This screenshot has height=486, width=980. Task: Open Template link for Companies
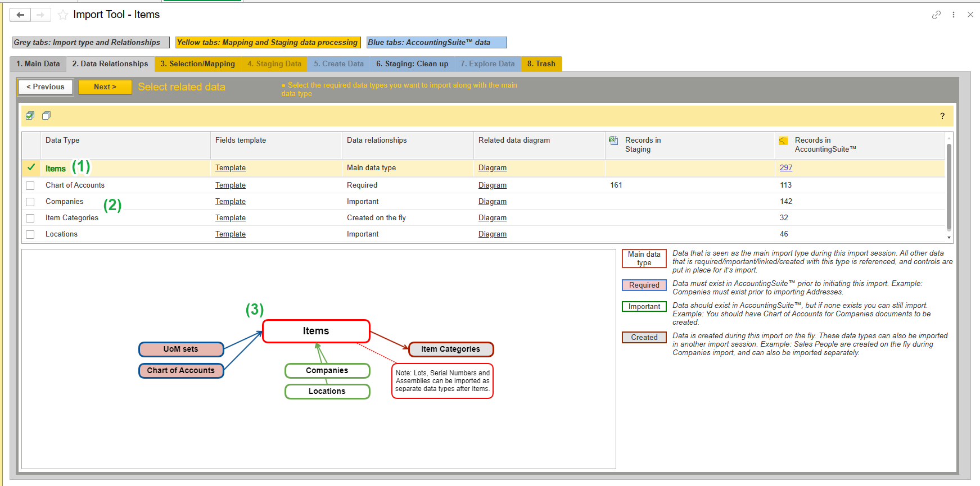point(231,202)
